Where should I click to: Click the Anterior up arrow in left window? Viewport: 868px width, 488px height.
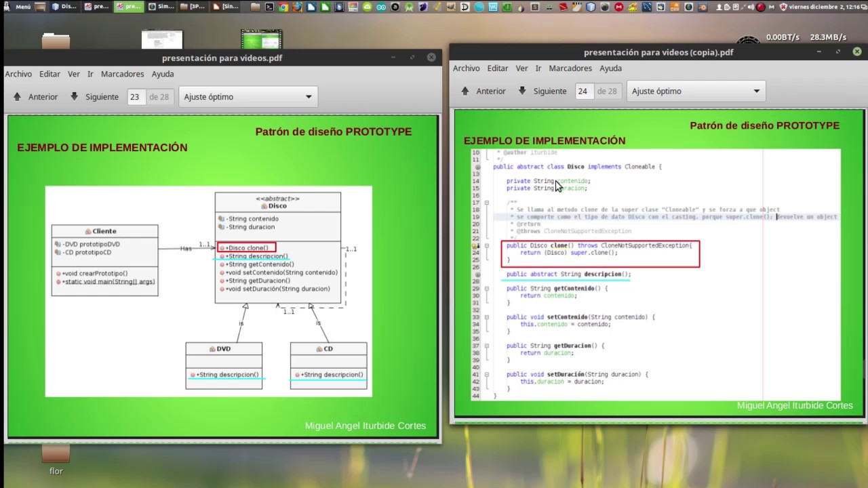pyautogui.click(x=17, y=97)
